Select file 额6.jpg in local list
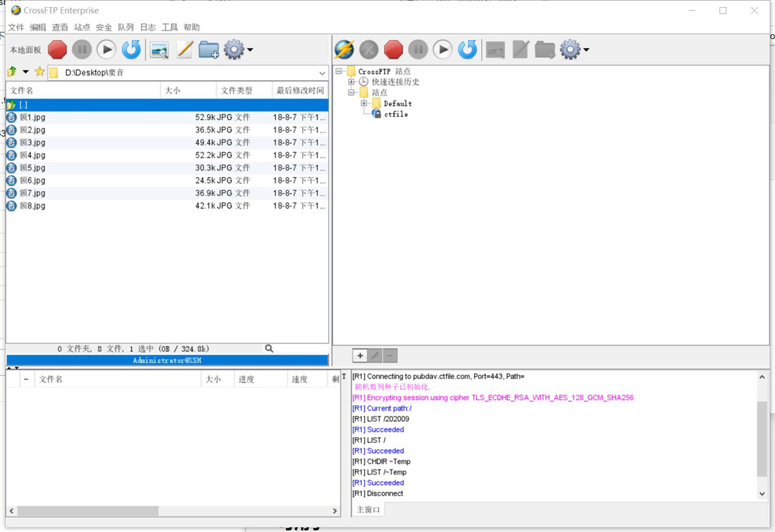The width and height of the screenshot is (775, 532). [x=167, y=180]
